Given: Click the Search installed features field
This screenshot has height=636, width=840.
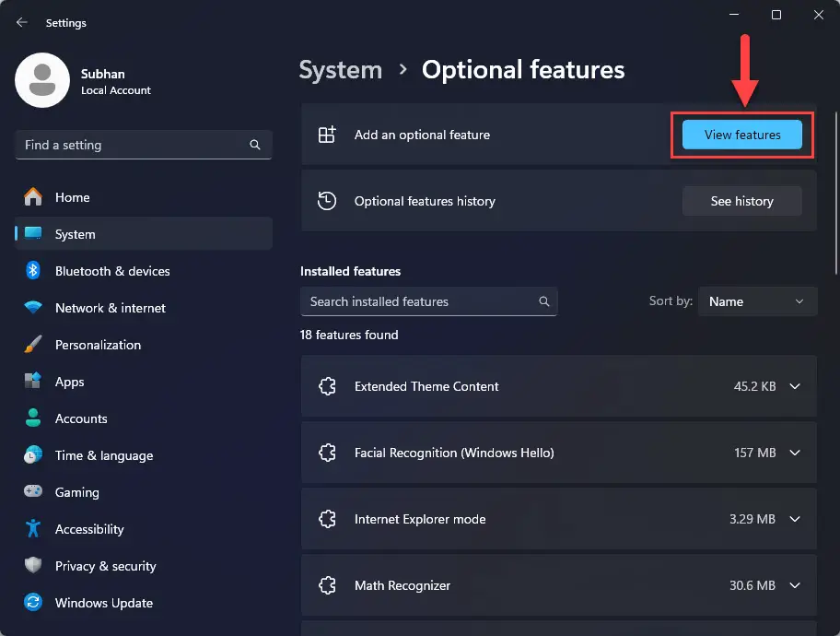Looking at the screenshot, I should point(428,301).
